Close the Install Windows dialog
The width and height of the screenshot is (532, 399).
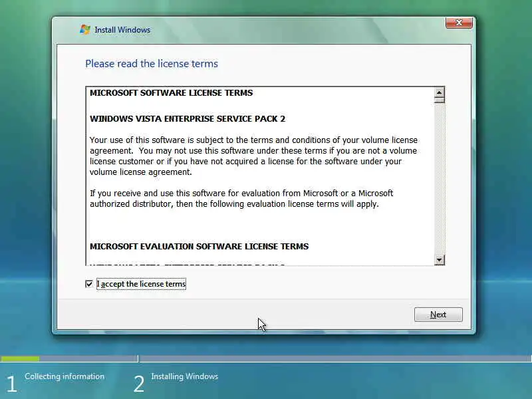tap(459, 23)
